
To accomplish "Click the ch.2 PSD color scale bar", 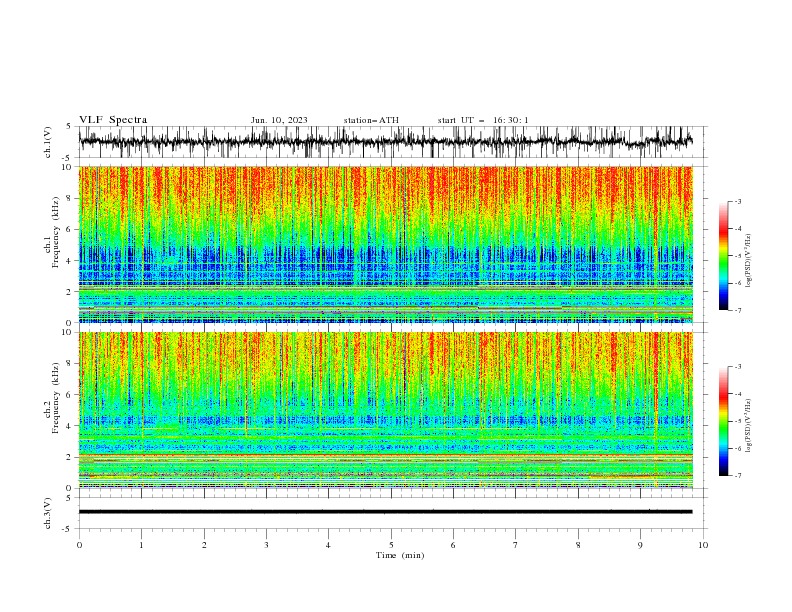I will point(724,421).
